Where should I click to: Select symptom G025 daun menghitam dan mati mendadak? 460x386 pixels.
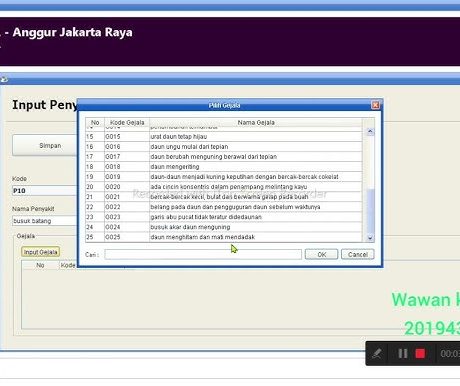[224, 237]
